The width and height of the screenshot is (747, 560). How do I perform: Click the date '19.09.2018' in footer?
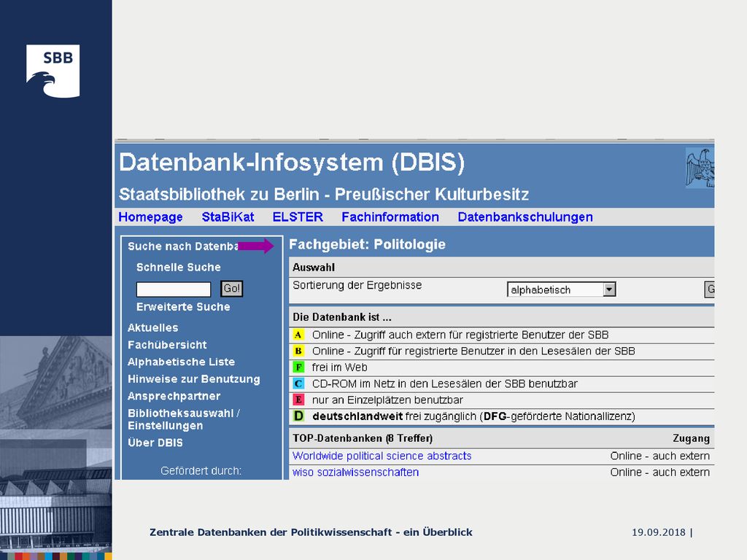click(659, 532)
